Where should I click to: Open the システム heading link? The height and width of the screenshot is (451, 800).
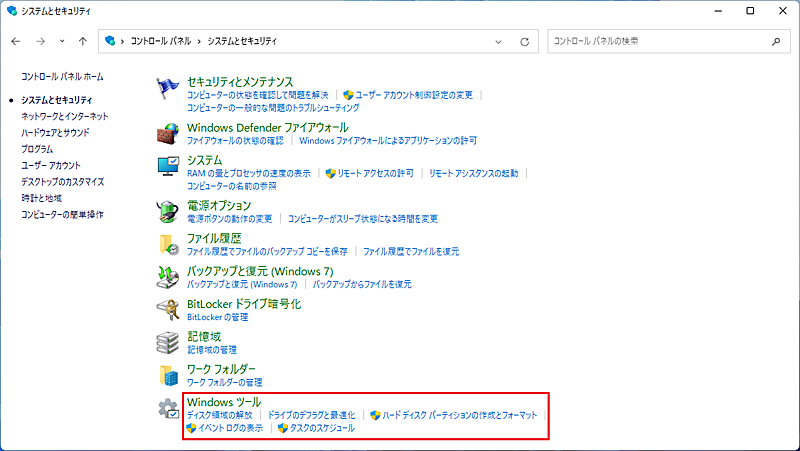205,160
